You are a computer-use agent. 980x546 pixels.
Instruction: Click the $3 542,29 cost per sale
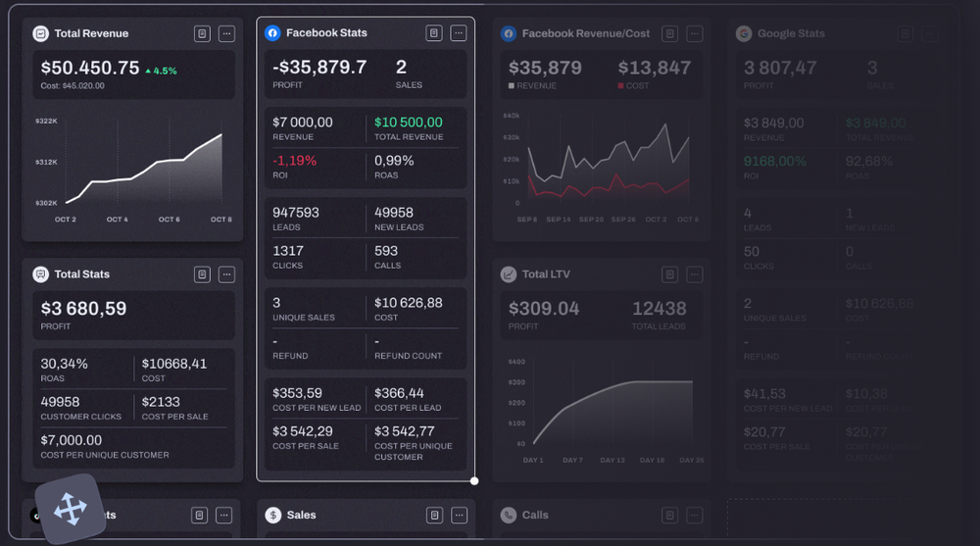tap(303, 431)
